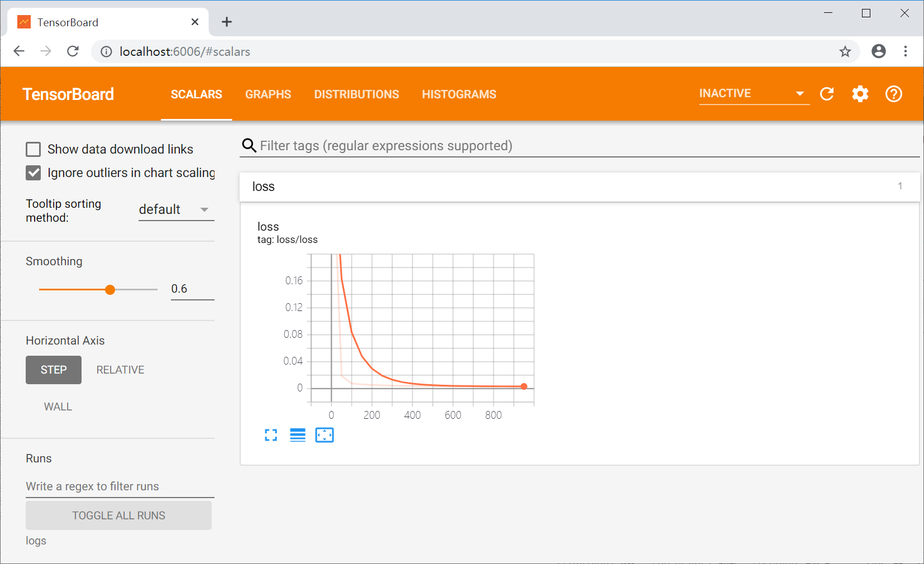
Task: Click the TensorBoard reload data icon
Action: [827, 94]
